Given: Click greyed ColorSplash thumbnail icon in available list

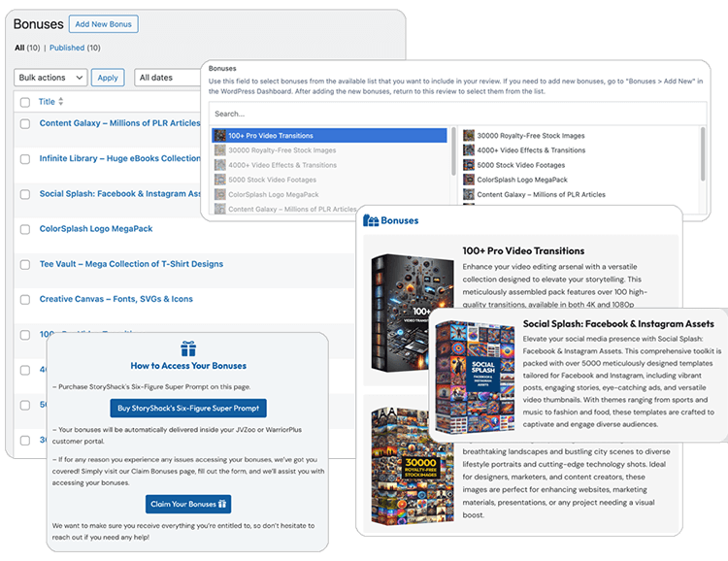Looking at the screenshot, I should [x=220, y=194].
